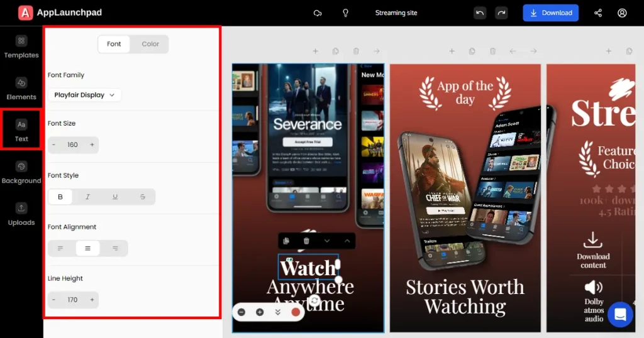The image size is (644, 338).
Task: Zoom out with the minus circle icon
Action: click(x=241, y=312)
